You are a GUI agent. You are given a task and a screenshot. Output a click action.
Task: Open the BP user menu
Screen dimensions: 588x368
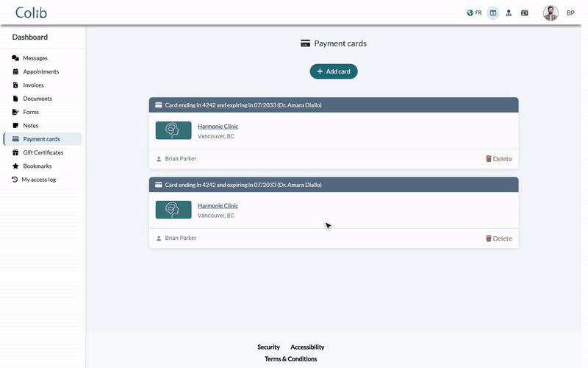click(x=570, y=13)
